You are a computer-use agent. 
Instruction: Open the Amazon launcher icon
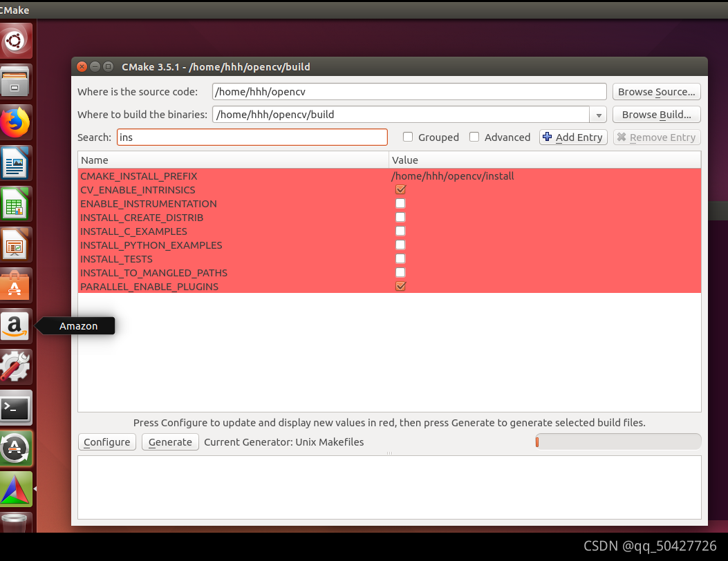[x=15, y=326]
